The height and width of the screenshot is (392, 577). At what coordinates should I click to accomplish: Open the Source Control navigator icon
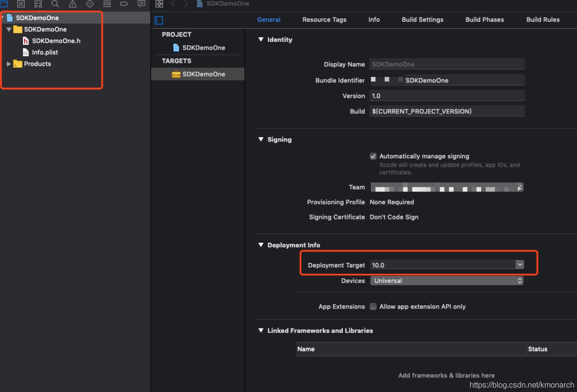(x=21, y=4)
